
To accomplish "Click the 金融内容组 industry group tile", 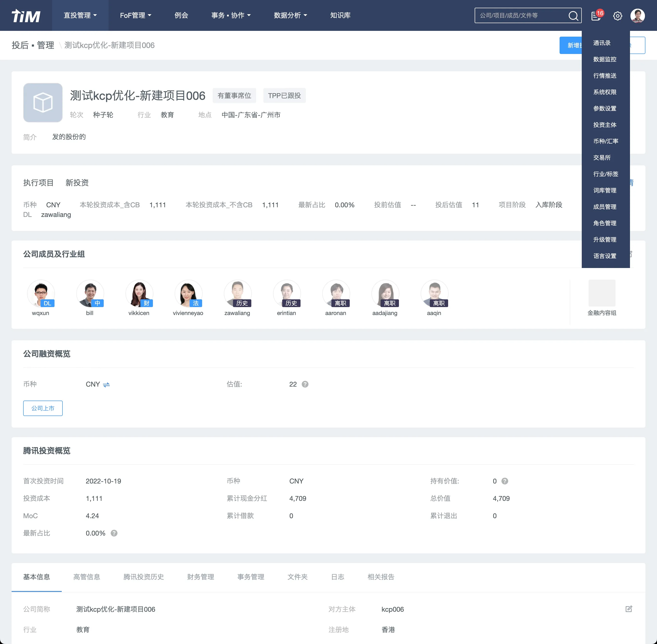I will [x=602, y=298].
